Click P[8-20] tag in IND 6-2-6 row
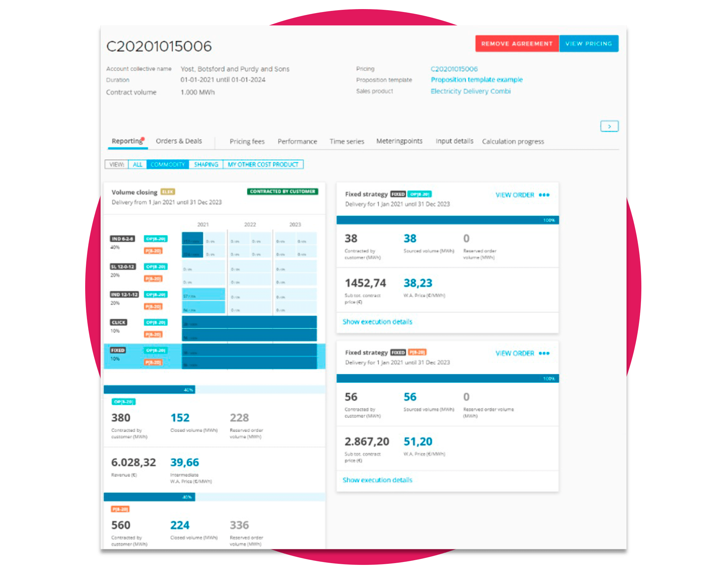Screen dimensions: 728x582 (x=153, y=251)
